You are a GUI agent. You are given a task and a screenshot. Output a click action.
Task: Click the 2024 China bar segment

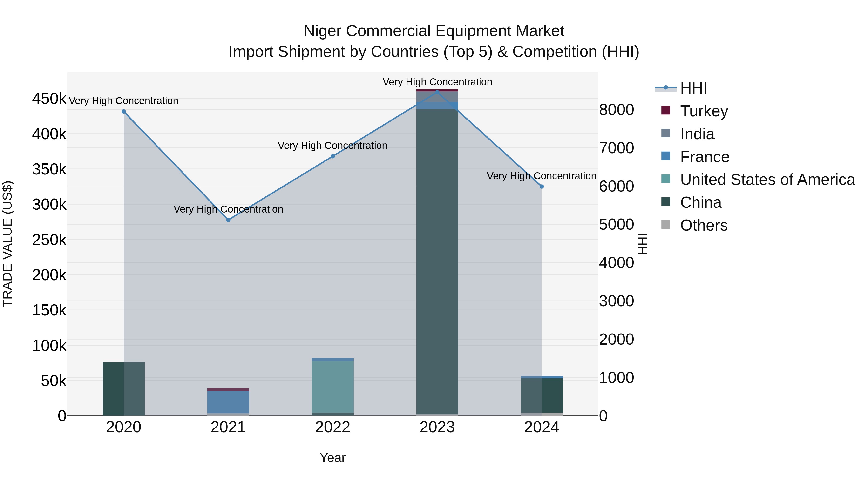click(x=542, y=395)
